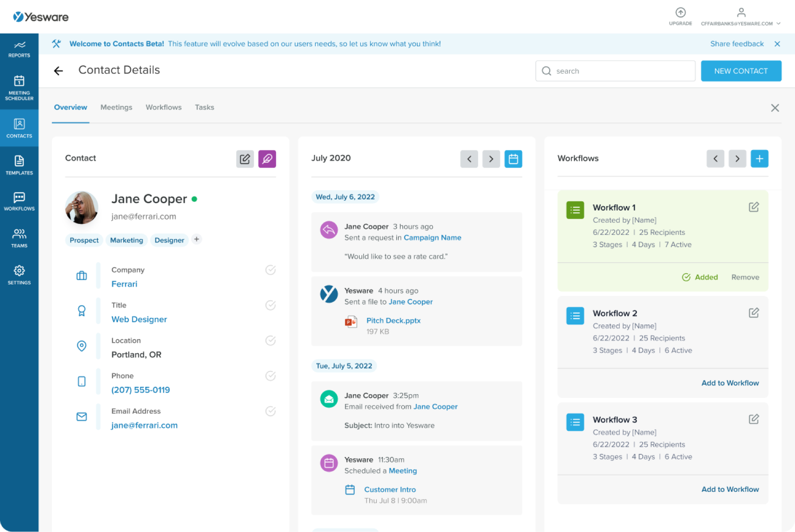795x532 pixels.
Task: Click Add to Workflow under Workflow 2
Action: (730, 383)
